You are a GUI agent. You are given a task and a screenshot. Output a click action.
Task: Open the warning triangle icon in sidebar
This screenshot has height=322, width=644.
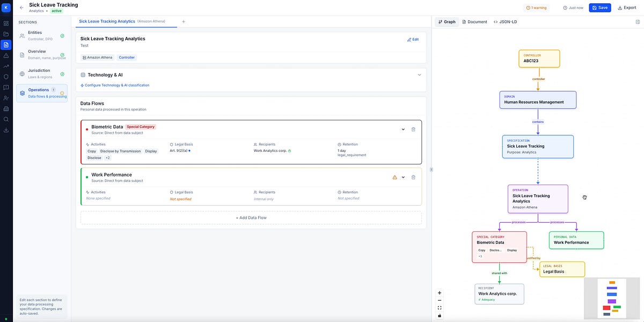click(x=6, y=55)
